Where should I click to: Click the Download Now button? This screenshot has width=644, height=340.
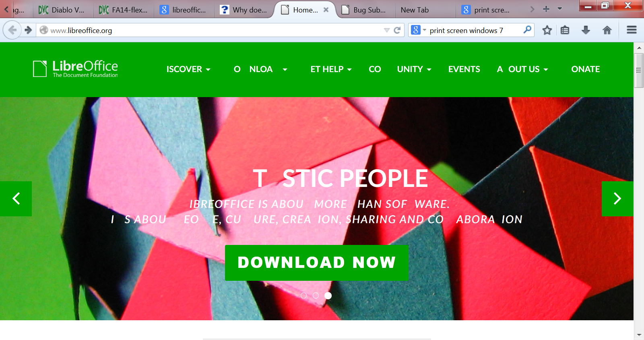317,263
